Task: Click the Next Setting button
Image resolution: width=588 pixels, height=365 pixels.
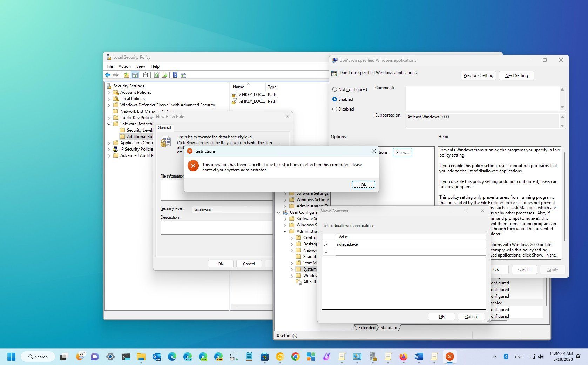Action: [x=516, y=75]
